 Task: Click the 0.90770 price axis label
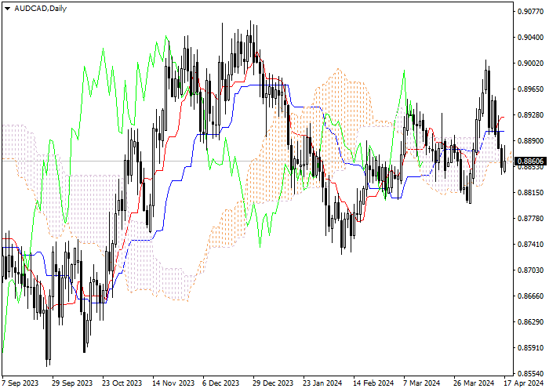tap(530, 12)
